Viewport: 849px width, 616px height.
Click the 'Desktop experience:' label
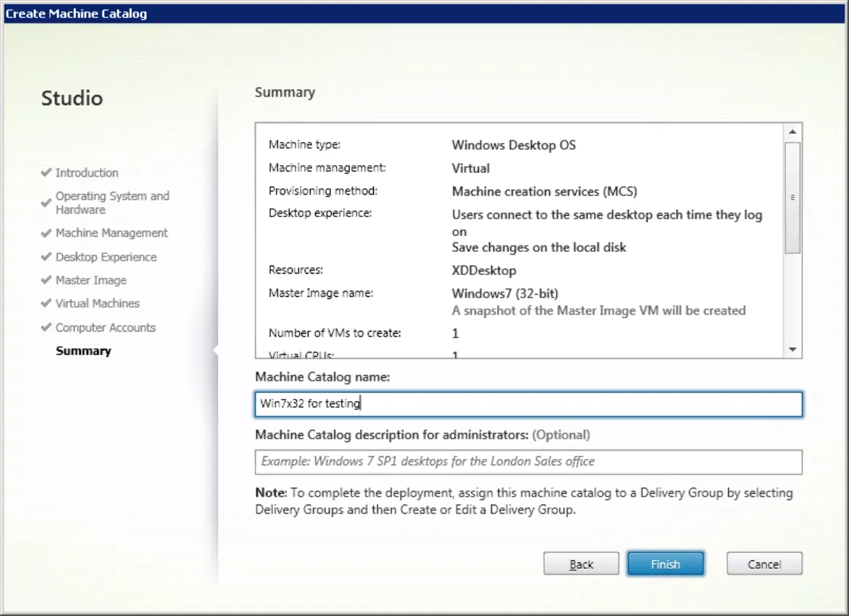click(x=320, y=213)
